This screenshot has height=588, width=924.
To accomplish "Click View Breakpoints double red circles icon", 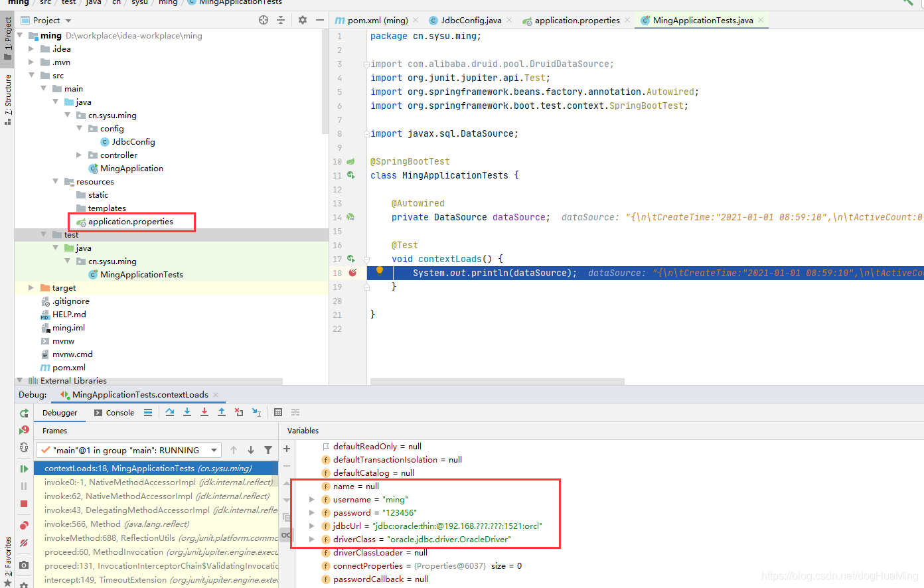I will pos(24,525).
